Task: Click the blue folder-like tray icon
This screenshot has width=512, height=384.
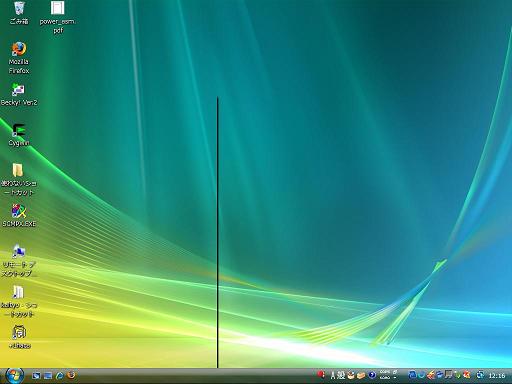Action: (x=440, y=375)
